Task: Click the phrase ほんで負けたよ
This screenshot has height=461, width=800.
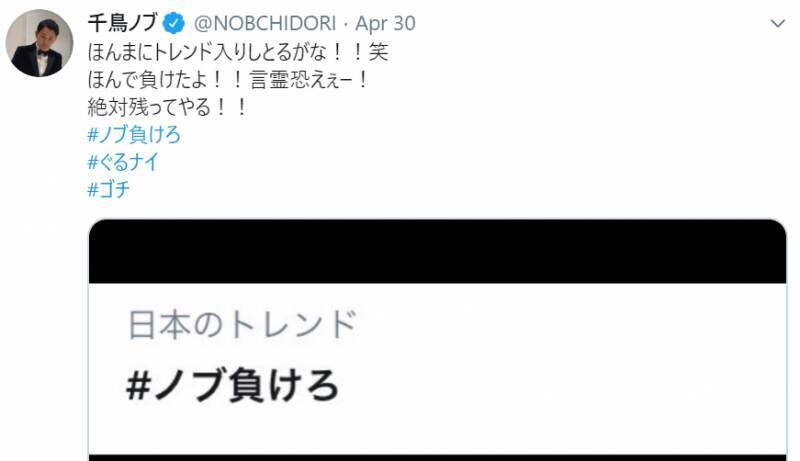Action: pyautogui.click(x=147, y=79)
